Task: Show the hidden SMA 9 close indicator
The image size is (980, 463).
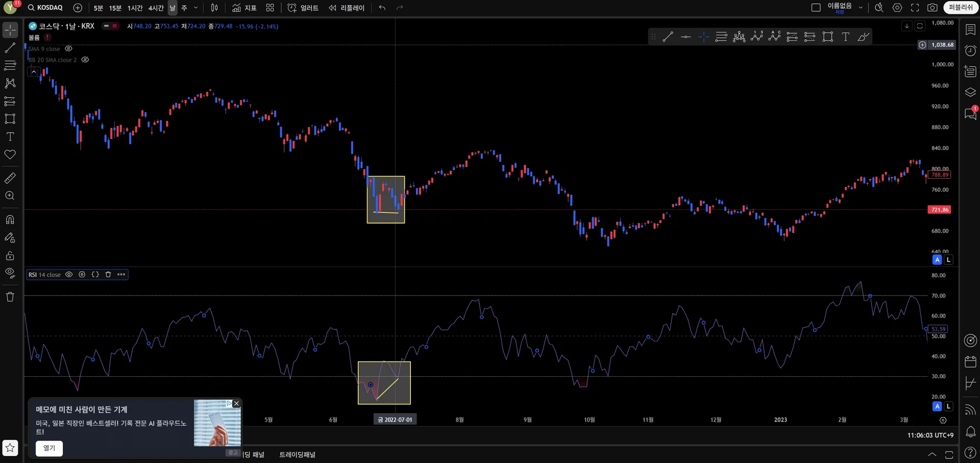Action: 68,49
